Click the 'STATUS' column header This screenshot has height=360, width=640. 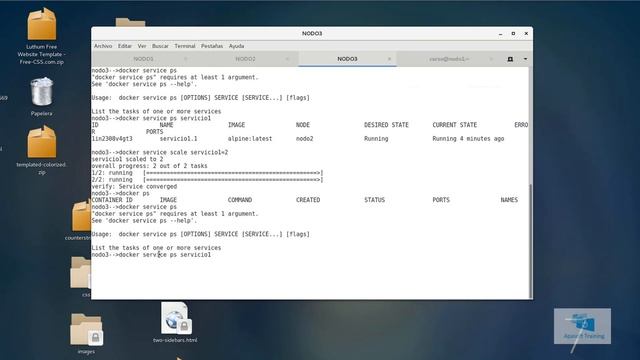374,200
